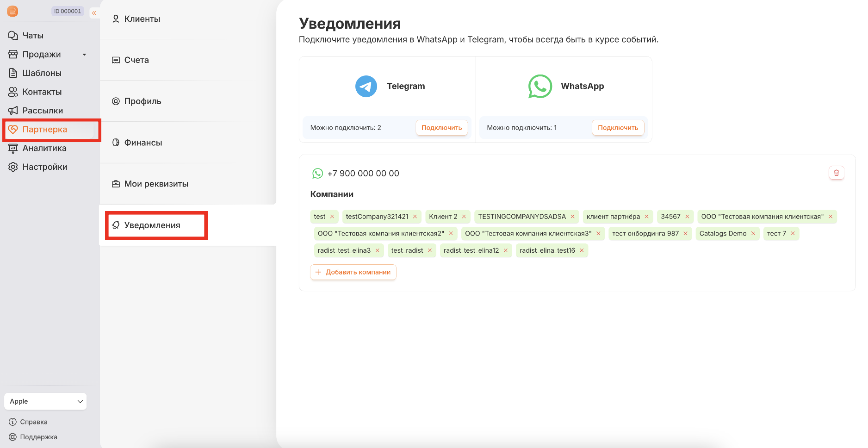The height and width of the screenshot is (448, 868).
Task: Click the WhatsApp logo icon in card
Action: pos(540,86)
